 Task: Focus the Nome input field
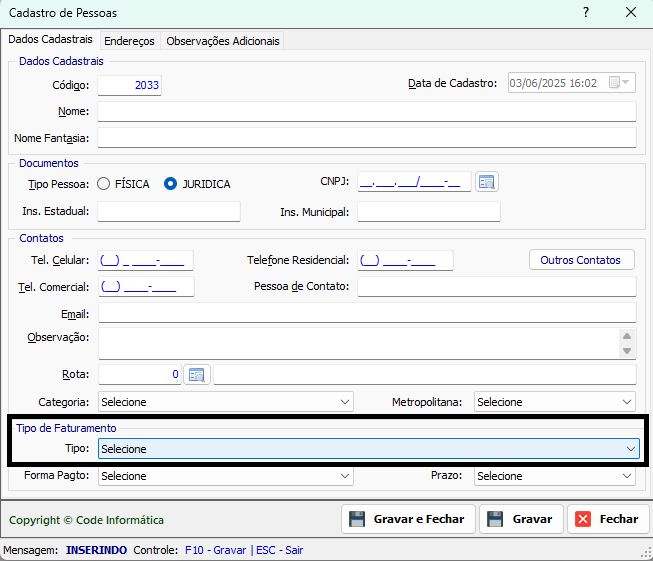click(x=367, y=112)
